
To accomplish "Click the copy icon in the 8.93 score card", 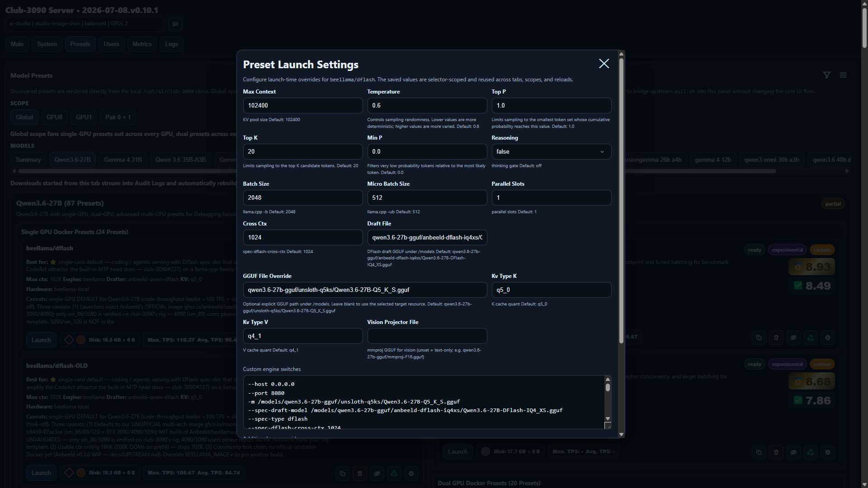I will (x=759, y=338).
